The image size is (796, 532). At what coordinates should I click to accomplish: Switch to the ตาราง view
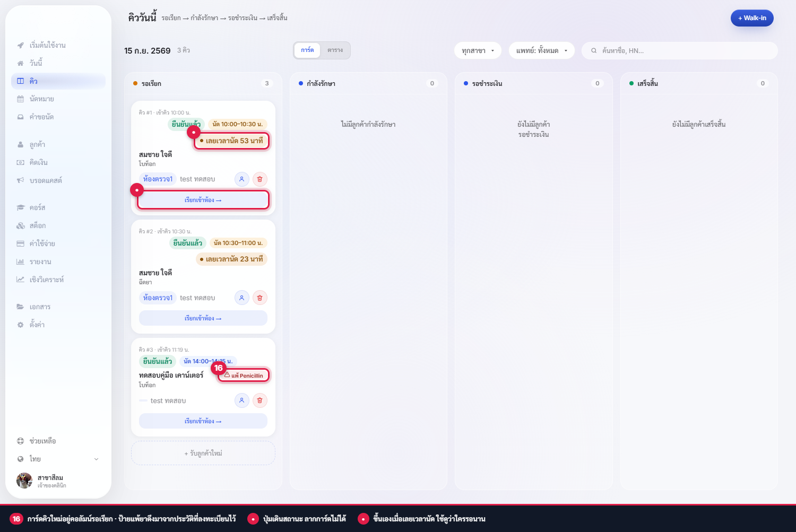[x=335, y=50]
